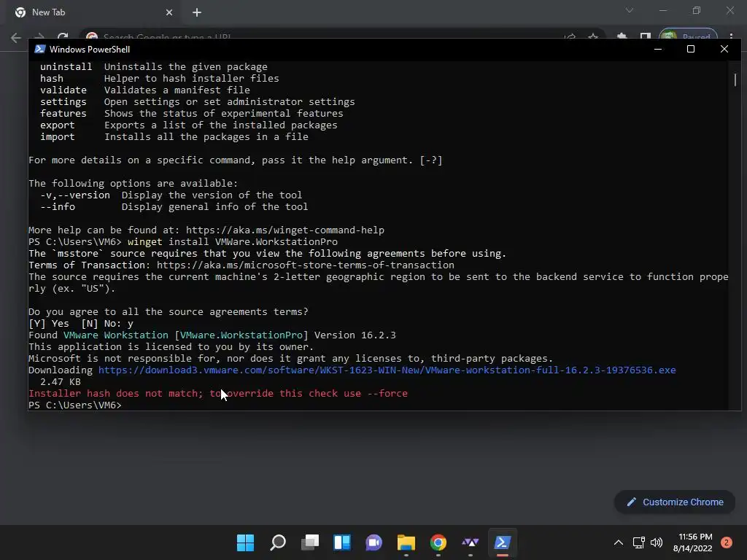Click the Customize Chrome button
Image resolution: width=747 pixels, height=560 pixels.
675,502
